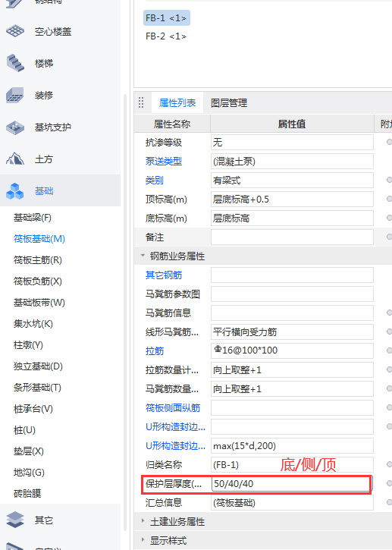The width and height of the screenshot is (392, 550).
Task: Toggle attach circle for 底标高 row
Action: coord(389,218)
